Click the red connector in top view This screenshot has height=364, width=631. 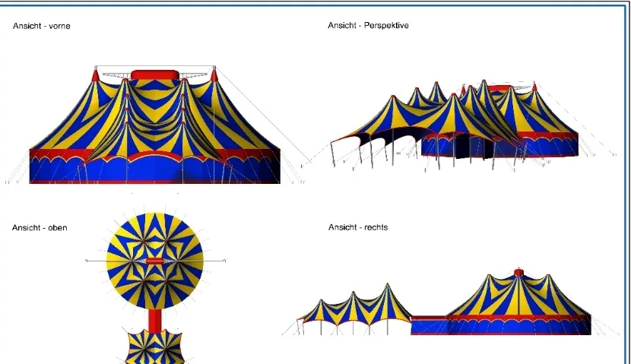pyautogui.click(x=155, y=320)
